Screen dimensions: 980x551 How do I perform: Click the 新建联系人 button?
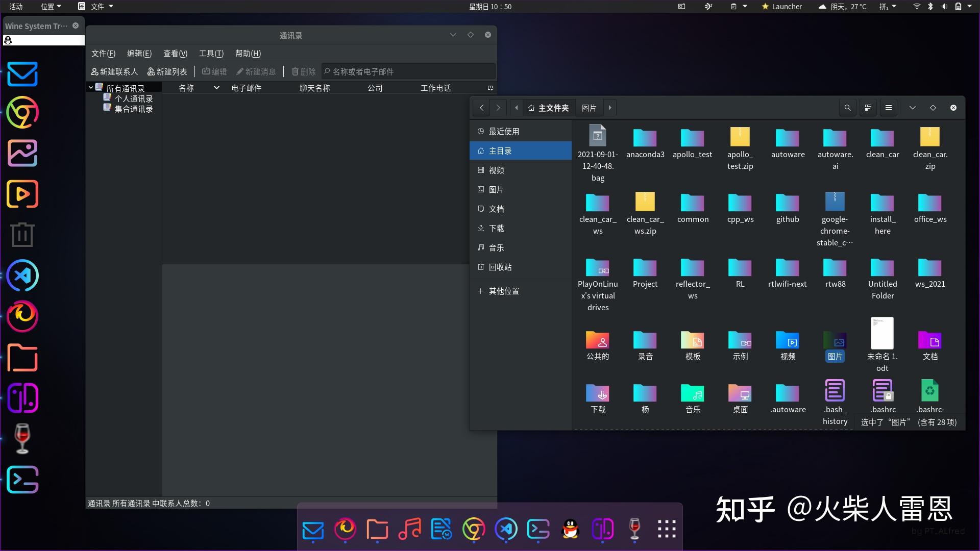(114, 71)
